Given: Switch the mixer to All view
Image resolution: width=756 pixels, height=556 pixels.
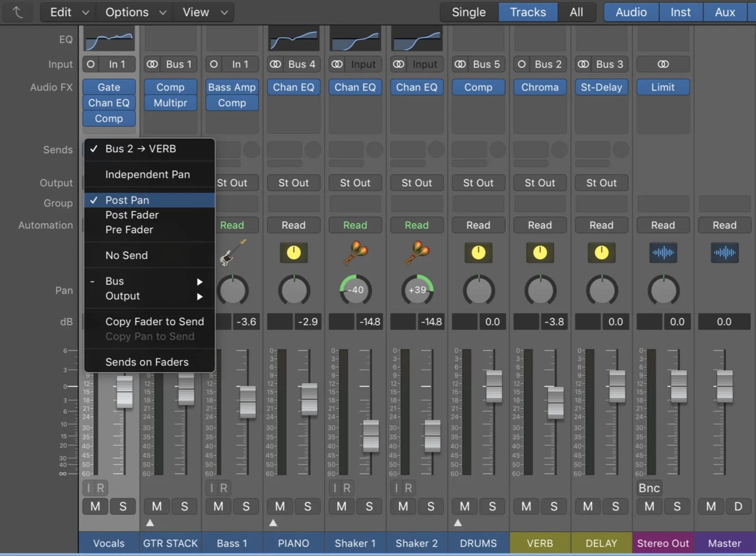Looking at the screenshot, I should pyautogui.click(x=577, y=12).
